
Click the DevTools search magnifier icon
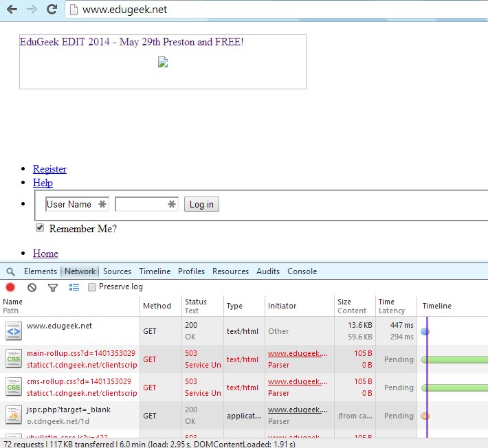pyautogui.click(x=11, y=271)
